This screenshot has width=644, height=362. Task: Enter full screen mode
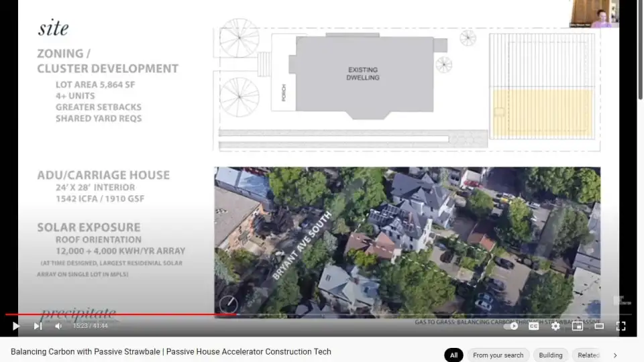tap(621, 326)
